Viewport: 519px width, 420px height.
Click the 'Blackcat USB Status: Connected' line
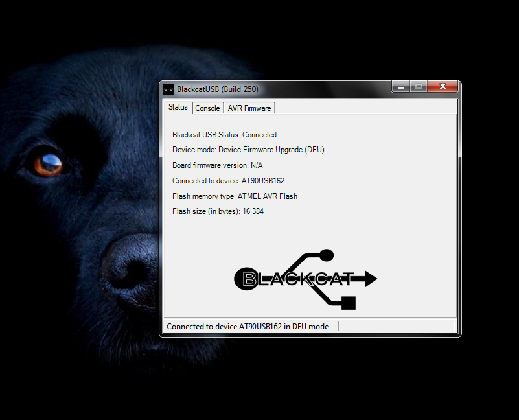tap(224, 135)
